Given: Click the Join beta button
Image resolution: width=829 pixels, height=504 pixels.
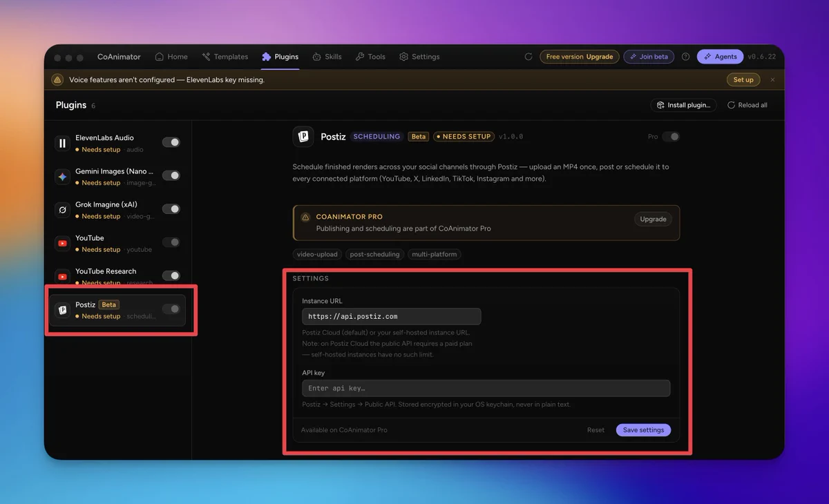Looking at the screenshot, I should coord(649,57).
